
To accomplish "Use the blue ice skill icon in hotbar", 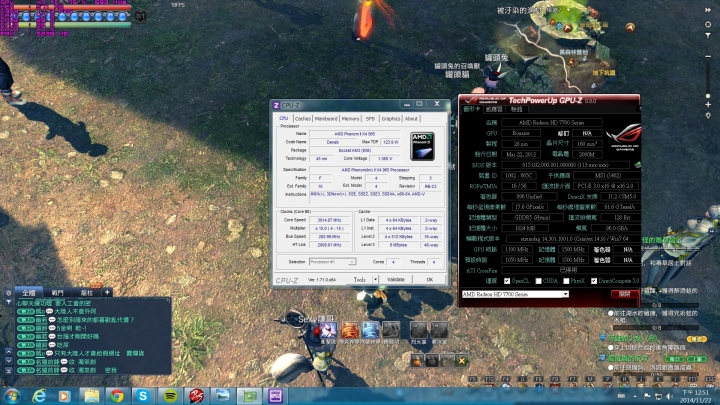I will click(370, 331).
